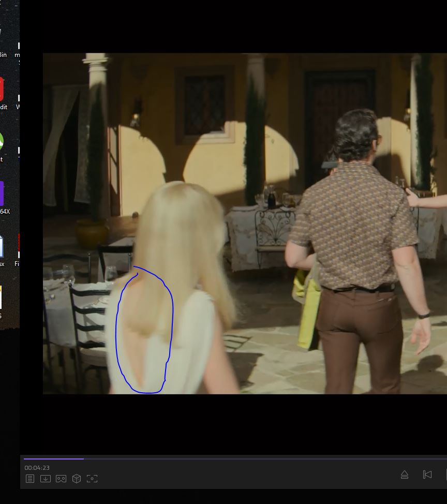
Task: Click the partially visible button right of previous
Action: tap(445, 475)
